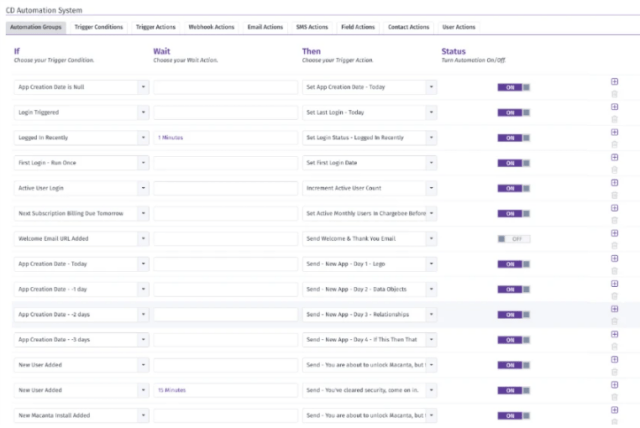Click the add icon for New Macanta Install Added row
The width and height of the screenshot is (640, 428).
point(614,410)
